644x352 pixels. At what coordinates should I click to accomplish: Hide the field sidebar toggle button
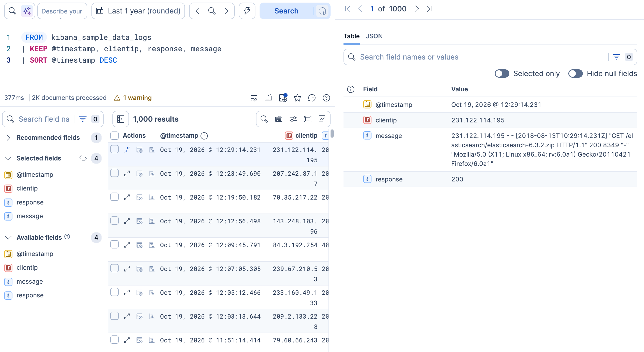point(121,119)
